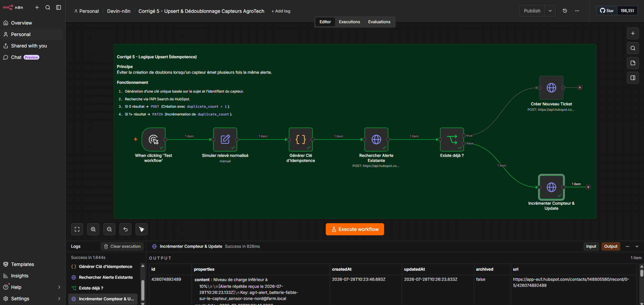Open search from the sidebar magnifier icon

[x=48, y=7]
